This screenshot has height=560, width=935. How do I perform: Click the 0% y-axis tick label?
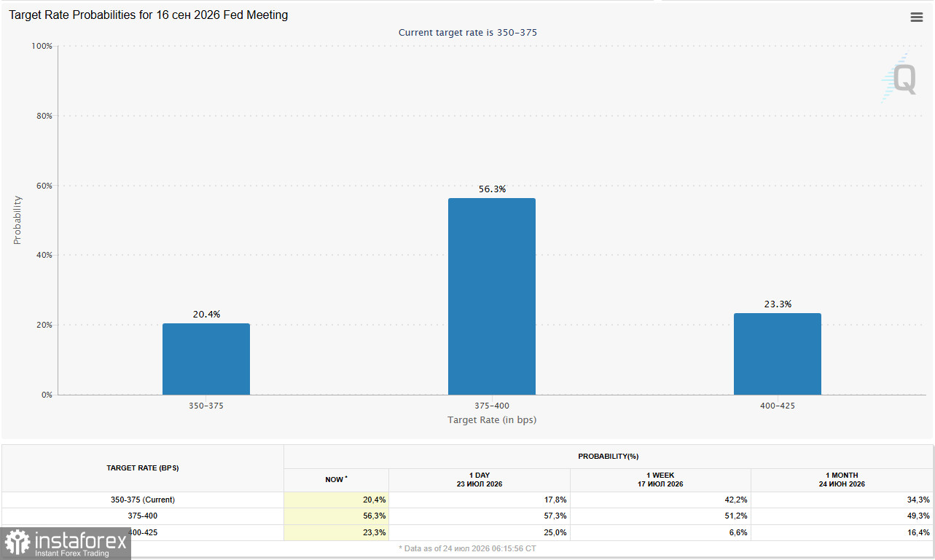coord(47,395)
